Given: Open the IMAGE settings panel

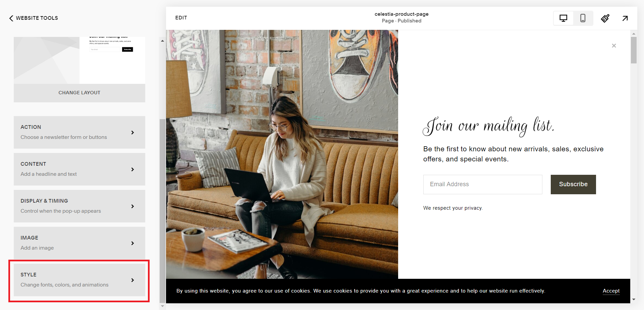Looking at the screenshot, I should tap(79, 243).
